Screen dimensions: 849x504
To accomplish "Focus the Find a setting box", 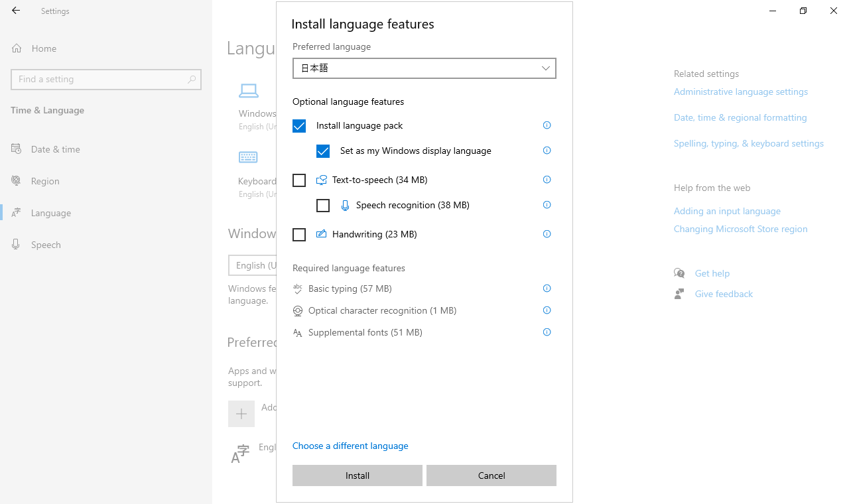I will point(106,79).
